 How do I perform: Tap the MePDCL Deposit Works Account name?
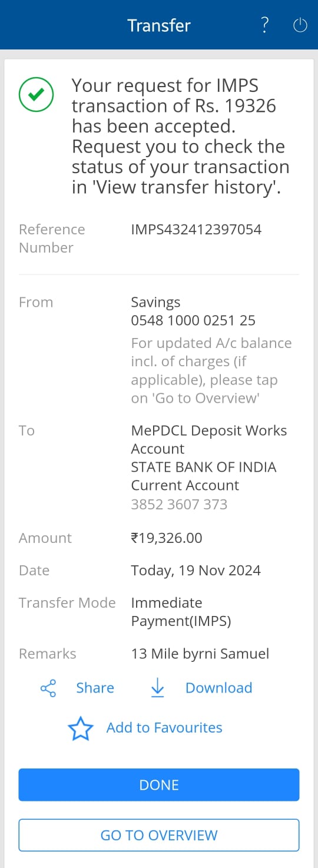coord(209,439)
